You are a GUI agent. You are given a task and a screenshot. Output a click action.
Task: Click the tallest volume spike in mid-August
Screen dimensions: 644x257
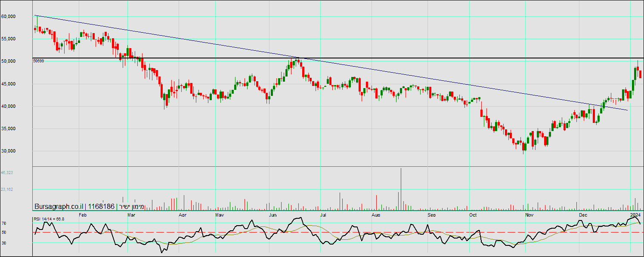[x=401, y=185]
